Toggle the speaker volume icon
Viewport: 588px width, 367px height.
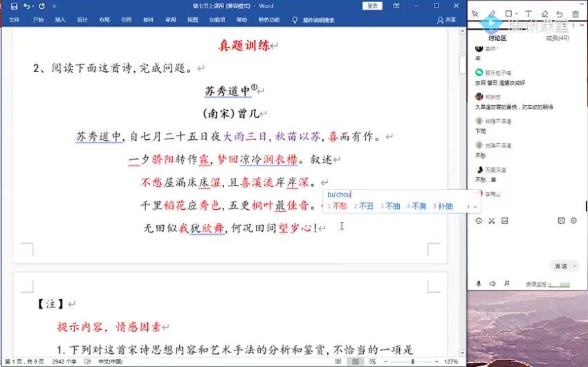pyautogui.click(x=493, y=284)
